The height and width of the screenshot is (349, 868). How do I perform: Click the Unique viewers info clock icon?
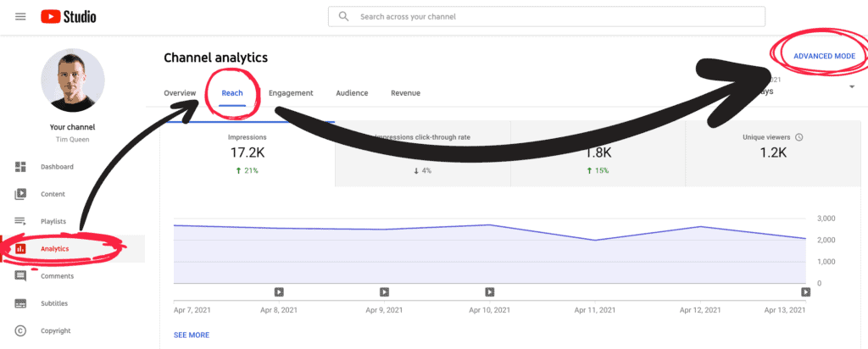point(798,137)
